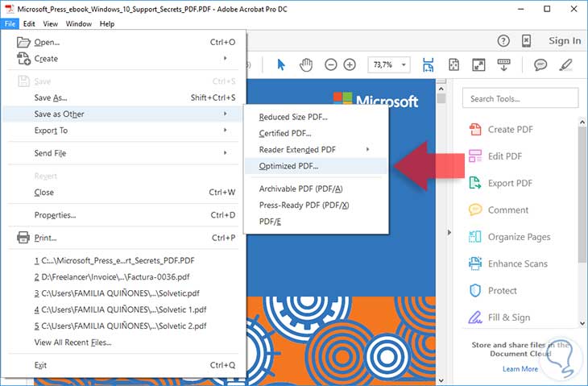Open the Comment tool in panel
Image resolution: width=588 pixels, height=386 pixels.
click(499, 210)
